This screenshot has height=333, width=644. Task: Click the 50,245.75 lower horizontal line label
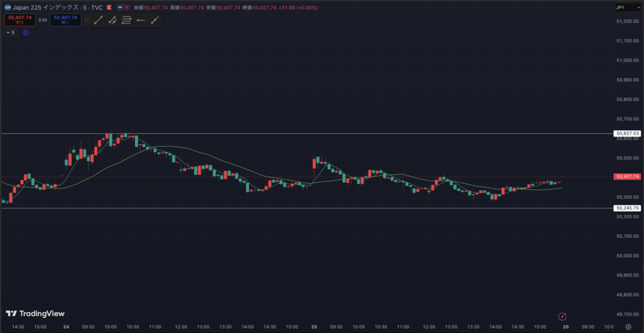point(628,208)
